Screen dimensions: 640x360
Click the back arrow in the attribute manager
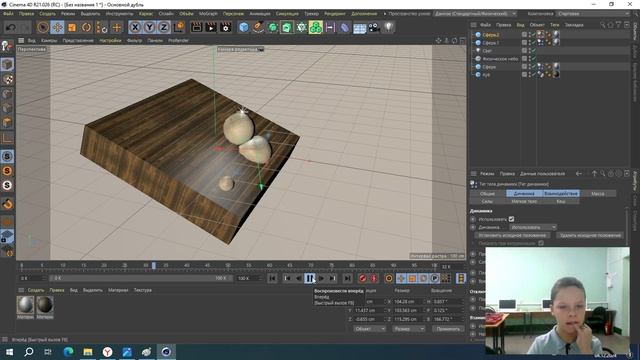click(578, 173)
